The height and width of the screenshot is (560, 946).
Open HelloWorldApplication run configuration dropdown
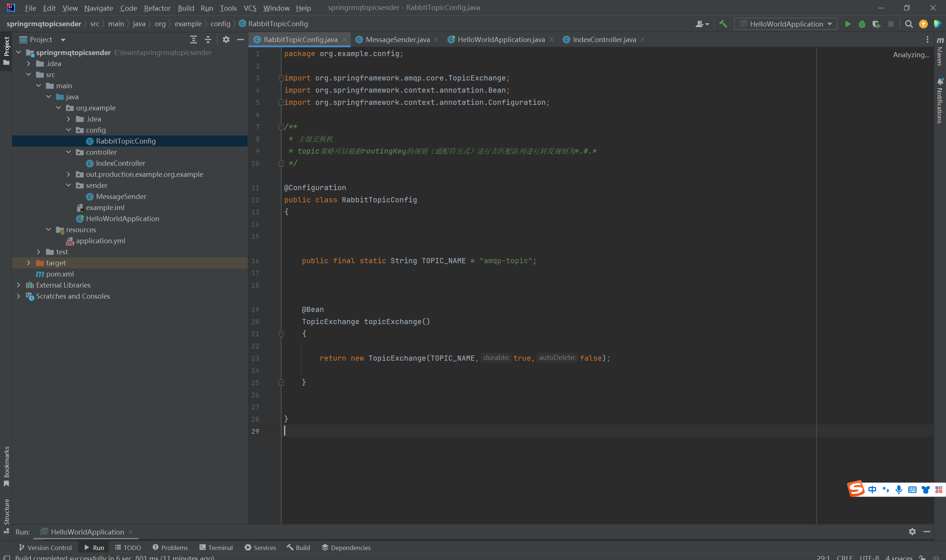(x=786, y=24)
